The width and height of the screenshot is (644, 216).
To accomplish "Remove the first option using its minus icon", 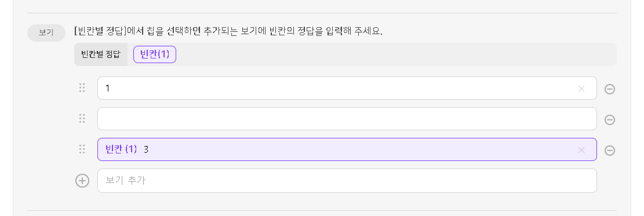I will 610,89.
